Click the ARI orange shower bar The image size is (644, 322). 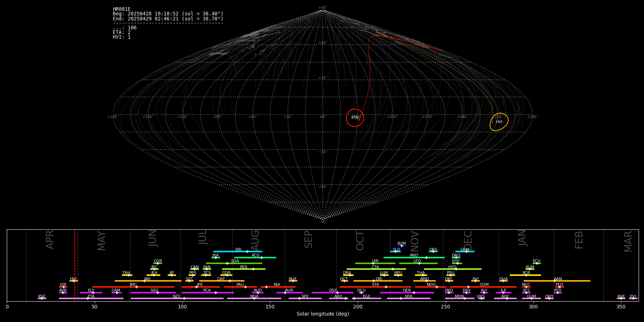click(148, 281)
